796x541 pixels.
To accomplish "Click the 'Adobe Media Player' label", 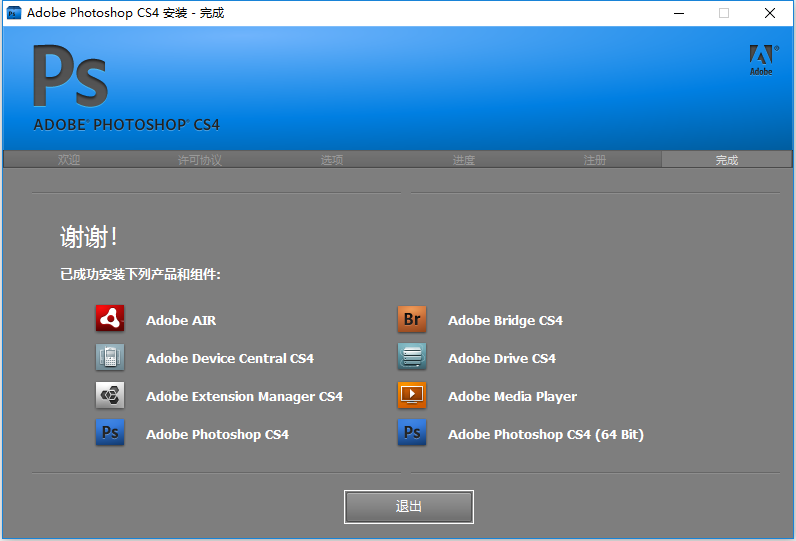I will (513, 396).
